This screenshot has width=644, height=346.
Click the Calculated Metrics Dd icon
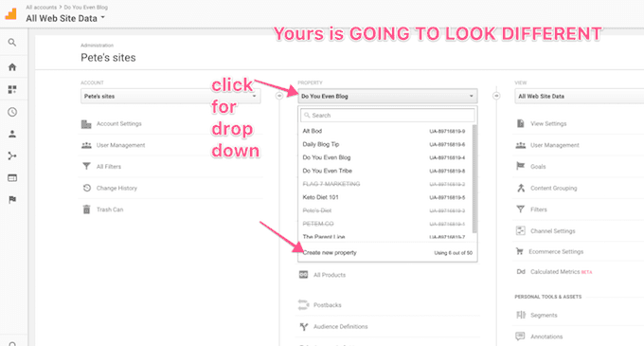coord(521,272)
